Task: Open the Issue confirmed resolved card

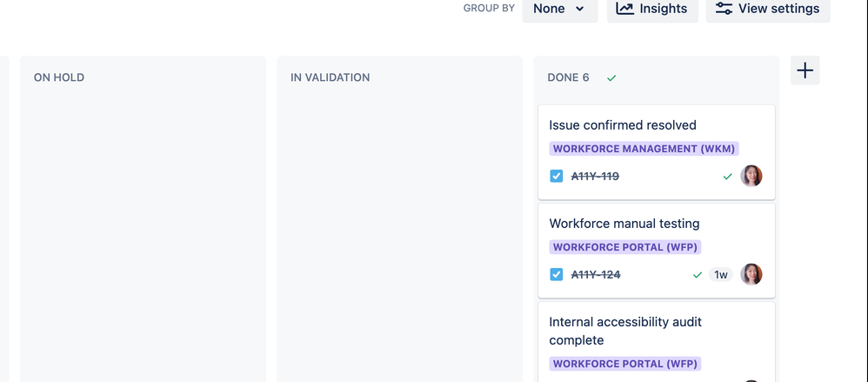Action: (x=657, y=152)
